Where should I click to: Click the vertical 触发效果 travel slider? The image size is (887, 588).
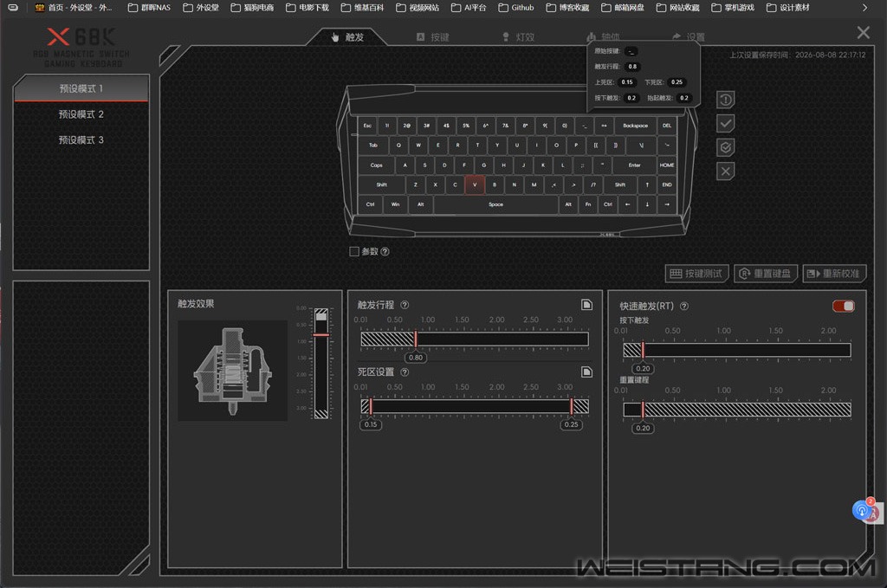[x=320, y=364]
